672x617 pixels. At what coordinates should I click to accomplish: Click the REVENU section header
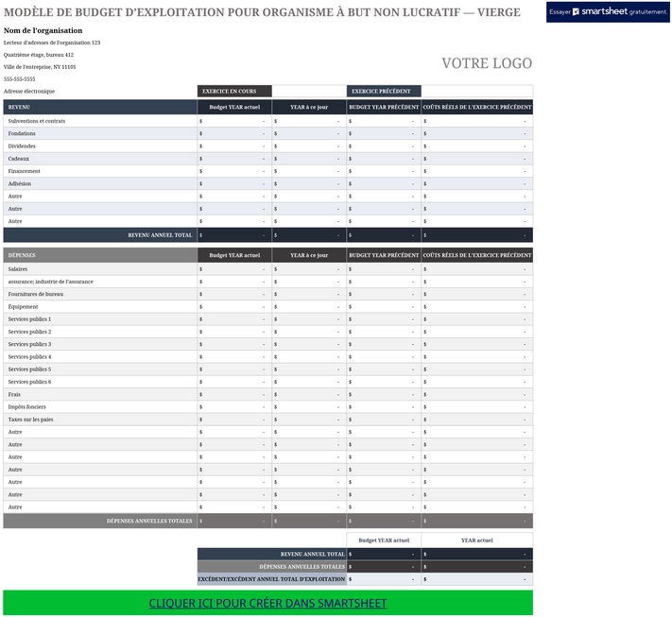[100, 107]
